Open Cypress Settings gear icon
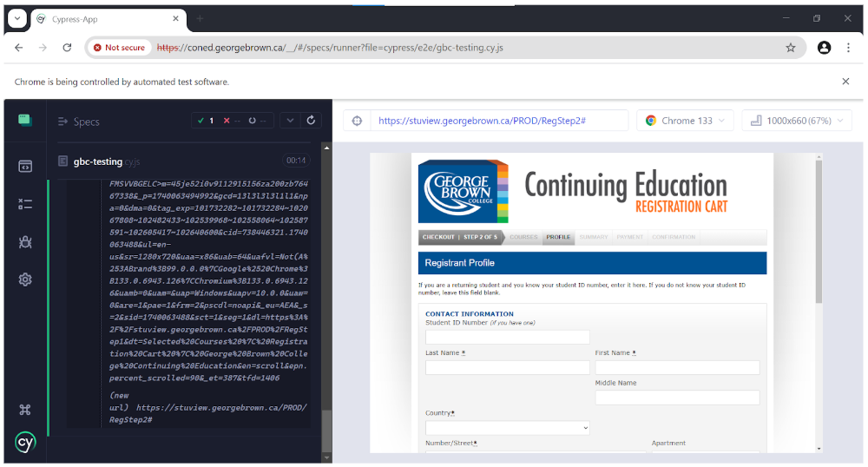The image size is (868, 467). coord(25,280)
